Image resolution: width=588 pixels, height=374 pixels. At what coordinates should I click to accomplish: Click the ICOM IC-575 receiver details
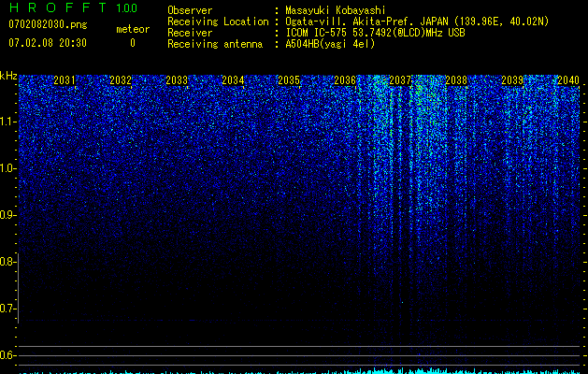coord(375,33)
